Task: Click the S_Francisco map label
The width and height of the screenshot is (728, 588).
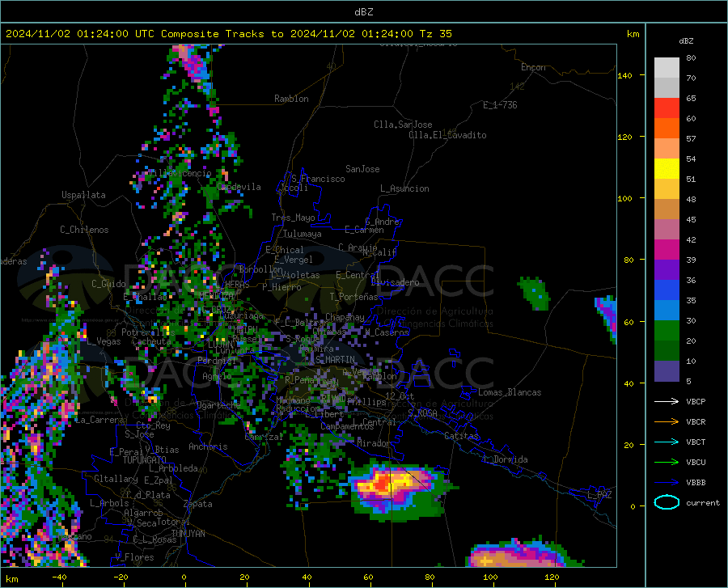Action: 318,179
